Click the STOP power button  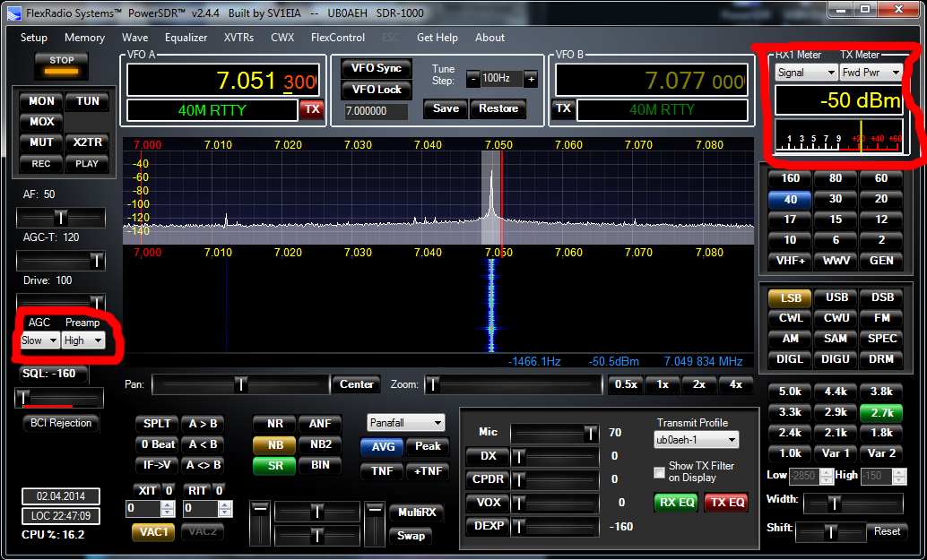62,65
